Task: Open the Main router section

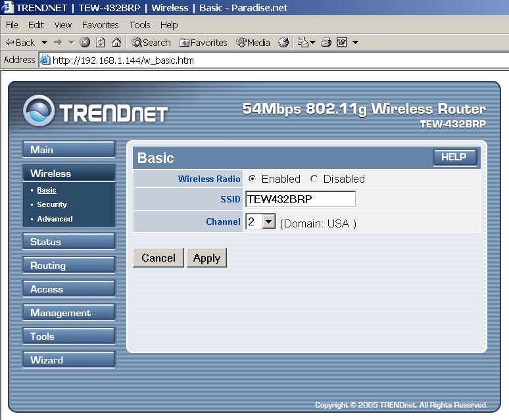Action: [69, 149]
